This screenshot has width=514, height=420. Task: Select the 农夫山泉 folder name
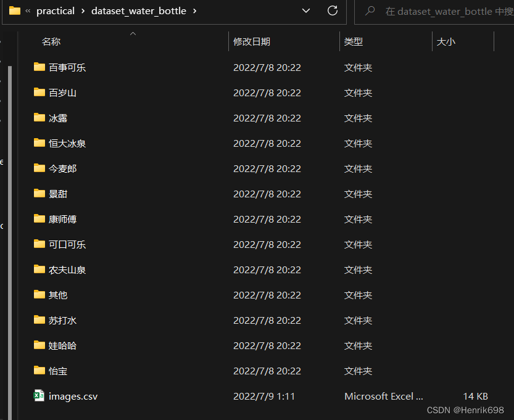pyautogui.click(x=67, y=270)
